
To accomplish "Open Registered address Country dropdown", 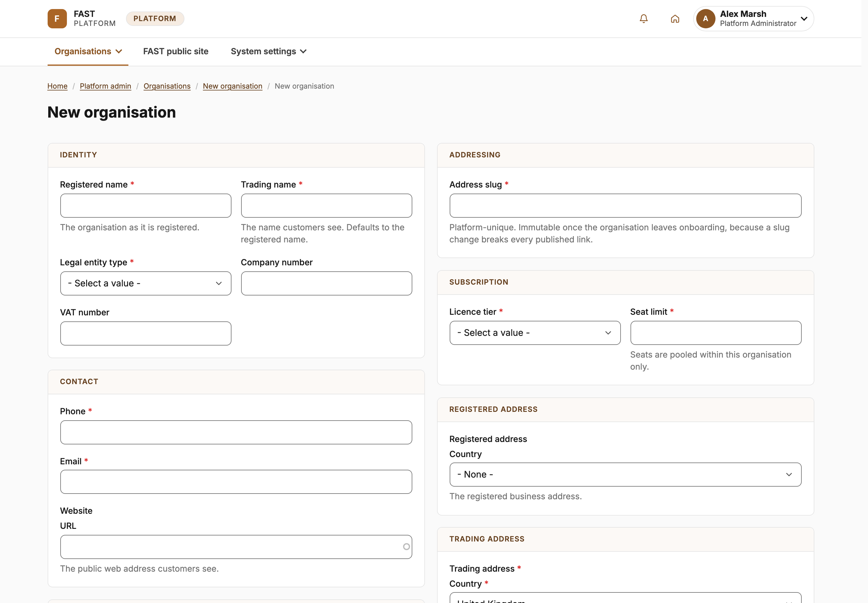I will click(x=625, y=475).
